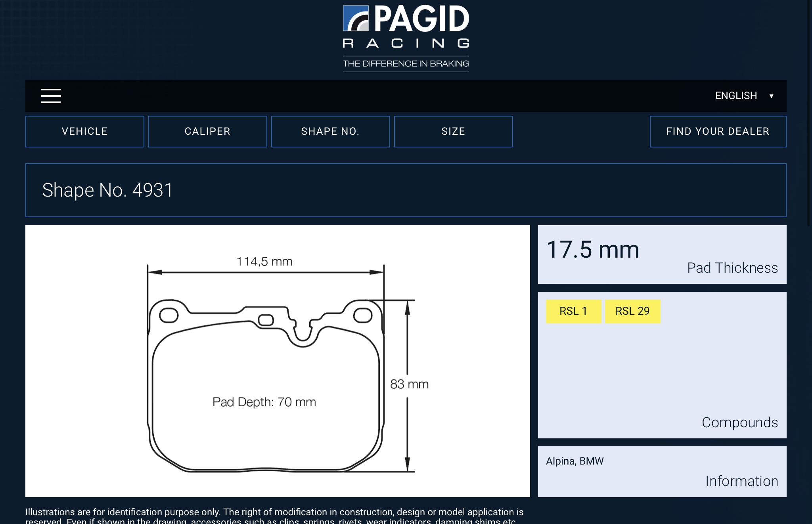
Task: Click the 17.5 mm thickness value
Action: (x=593, y=250)
